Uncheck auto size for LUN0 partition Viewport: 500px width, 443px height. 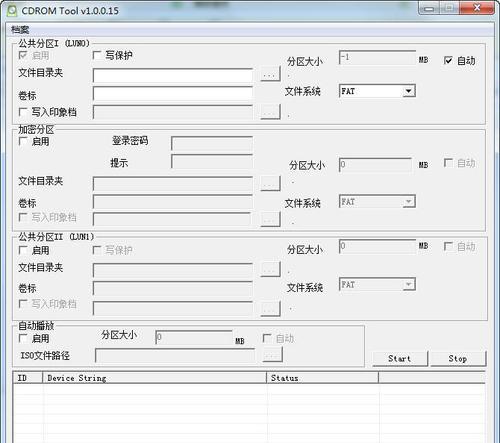click(448, 60)
